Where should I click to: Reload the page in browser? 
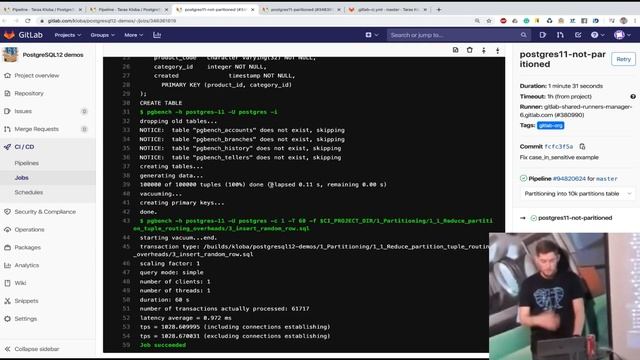click(x=28, y=21)
